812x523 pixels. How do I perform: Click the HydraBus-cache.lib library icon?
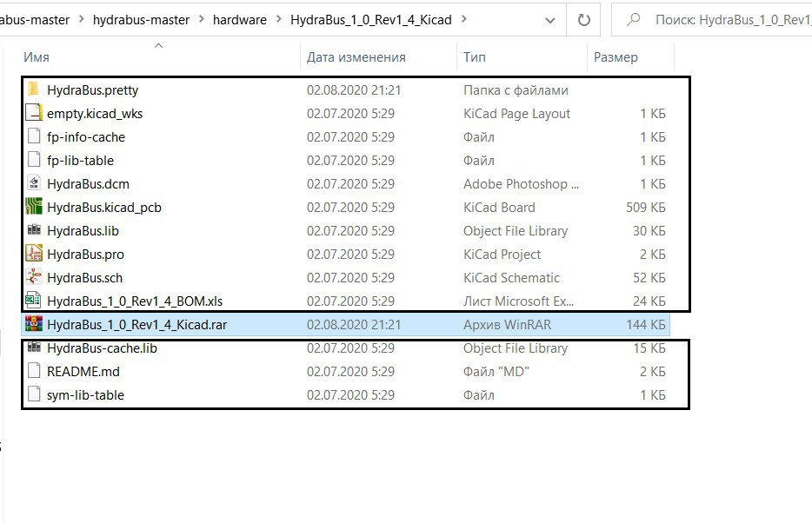(x=34, y=348)
